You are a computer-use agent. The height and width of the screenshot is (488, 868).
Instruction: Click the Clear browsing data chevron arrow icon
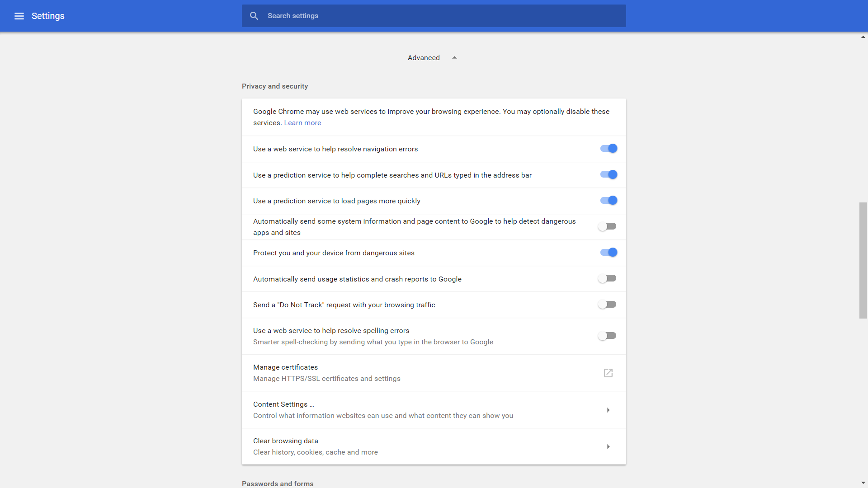pyautogui.click(x=608, y=446)
